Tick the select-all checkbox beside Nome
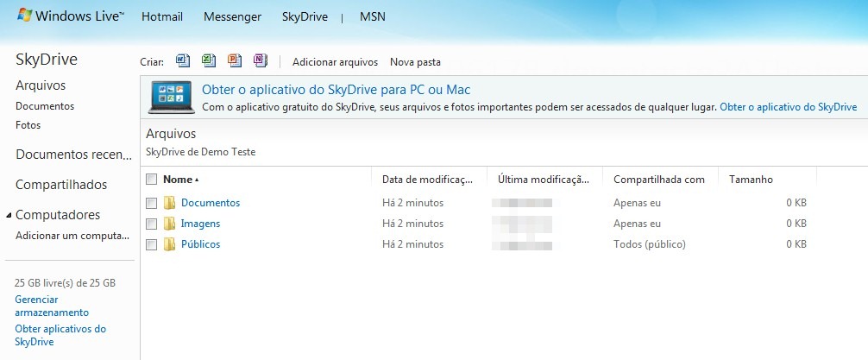 (151, 180)
